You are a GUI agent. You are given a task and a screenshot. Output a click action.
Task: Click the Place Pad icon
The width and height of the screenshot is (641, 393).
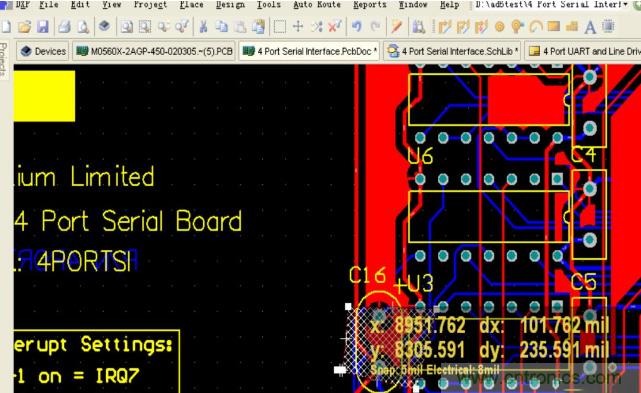499,27
